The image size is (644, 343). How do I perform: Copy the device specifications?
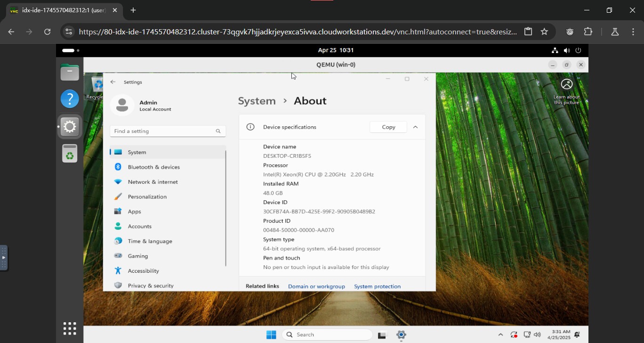pos(388,127)
